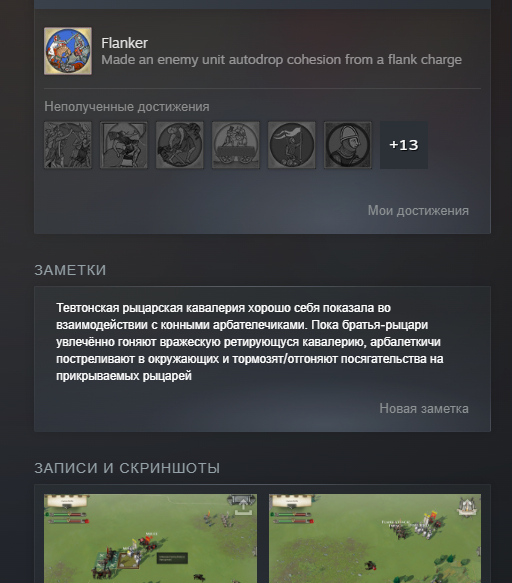Click the upload arrow icon in the left screenshot
This screenshot has height=583, width=512.
242,506
